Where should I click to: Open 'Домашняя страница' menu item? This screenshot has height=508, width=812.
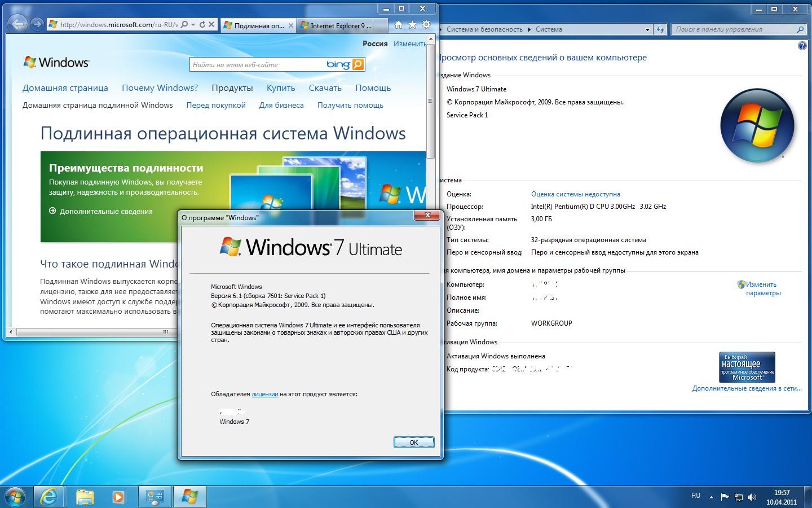(x=65, y=88)
